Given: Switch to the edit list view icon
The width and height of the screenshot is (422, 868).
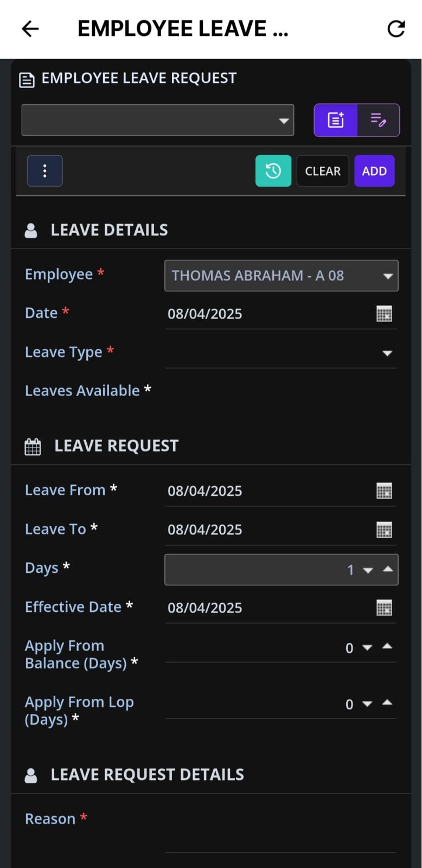Looking at the screenshot, I should (379, 120).
